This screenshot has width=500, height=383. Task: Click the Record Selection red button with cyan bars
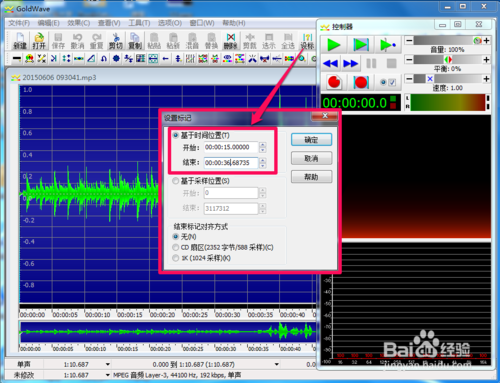[361, 82]
